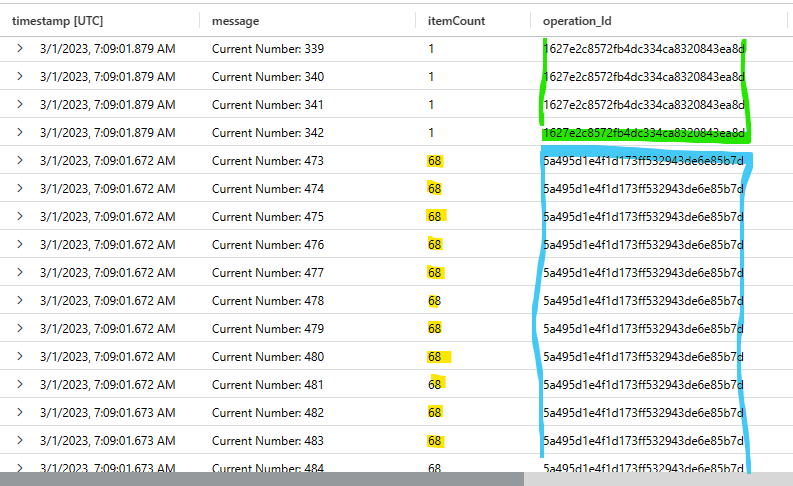Expand the row with Current Number: 339

coord(19,48)
